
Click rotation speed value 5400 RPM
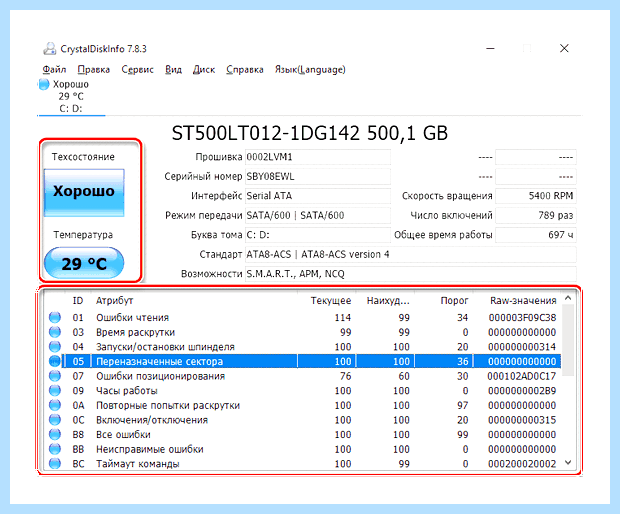pyautogui.click(x=536, y=196)
